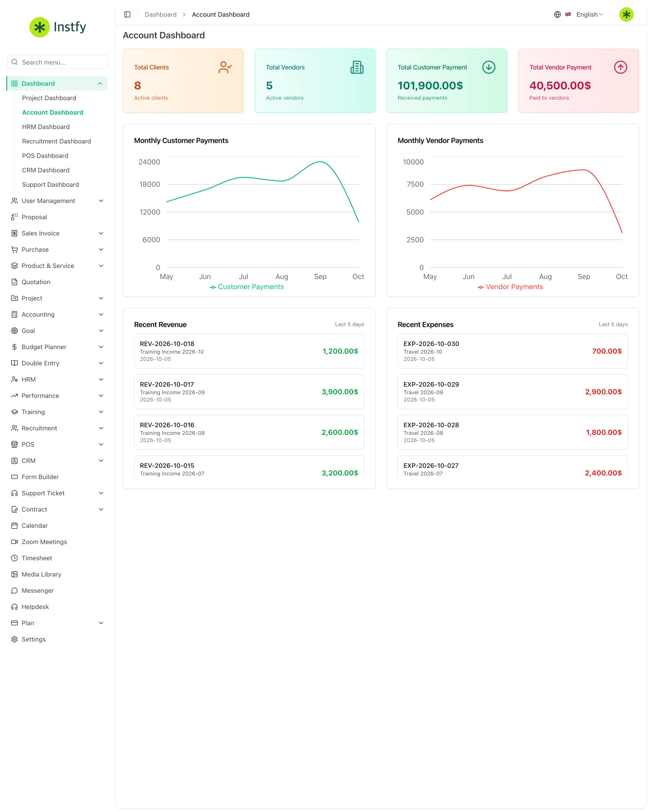Image resolution: width=650 pixels, height=812 pixels.
Task: Click the Calendar sidebar icon
Action: pos(14,526)
